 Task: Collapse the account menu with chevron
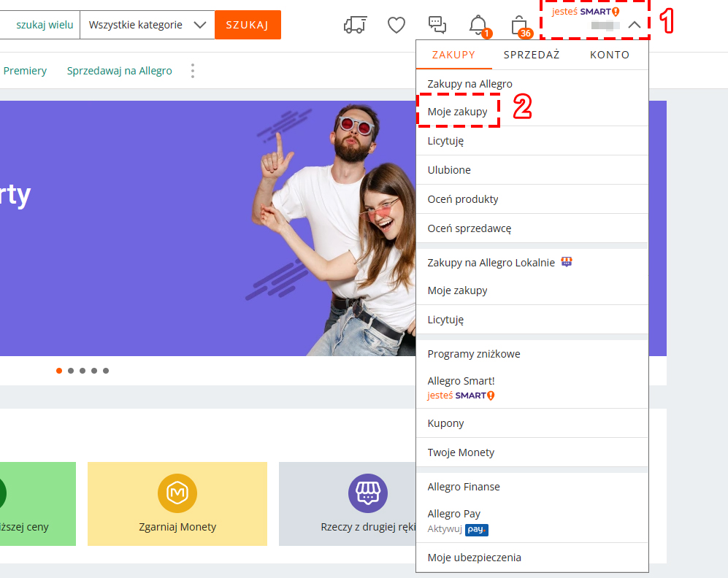(635, 25)
